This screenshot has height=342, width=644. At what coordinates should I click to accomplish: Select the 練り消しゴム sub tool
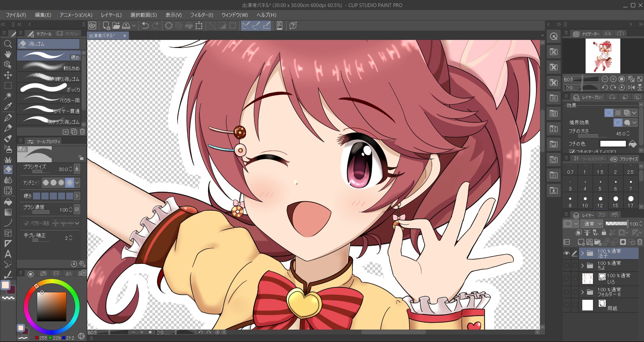(49, 77)
